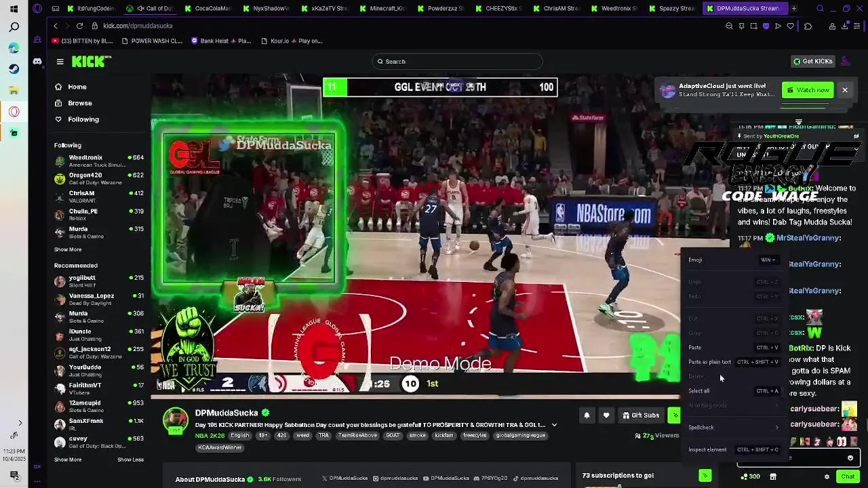Go back with the browser back arrow

(x=56, y=26)
